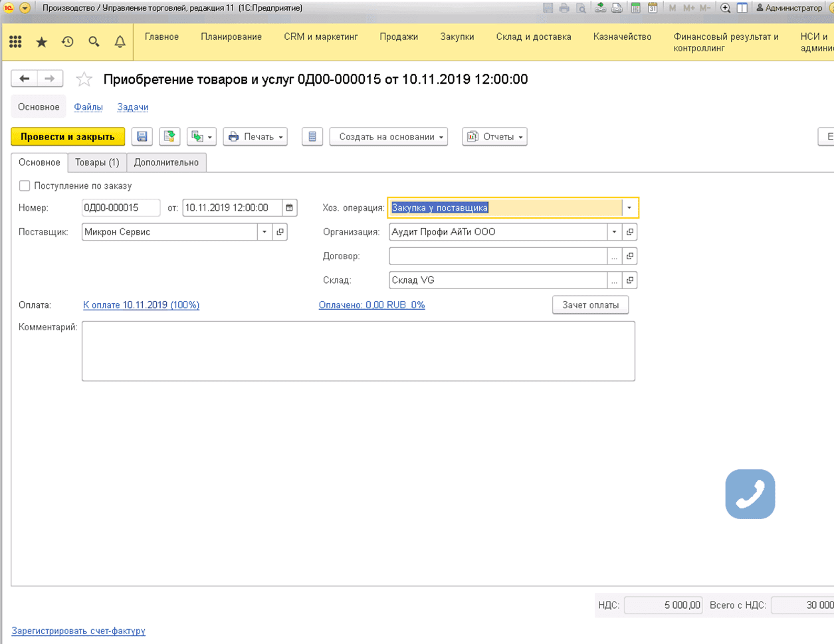Click into the Номер input field
Screen dimensions: 834x644
pyautogui.click(x=121, y=208)
